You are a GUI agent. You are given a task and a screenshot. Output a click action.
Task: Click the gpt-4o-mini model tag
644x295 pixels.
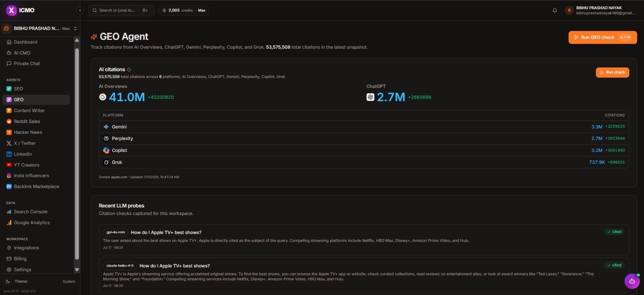pyautogui.click(x=116, y=232)
